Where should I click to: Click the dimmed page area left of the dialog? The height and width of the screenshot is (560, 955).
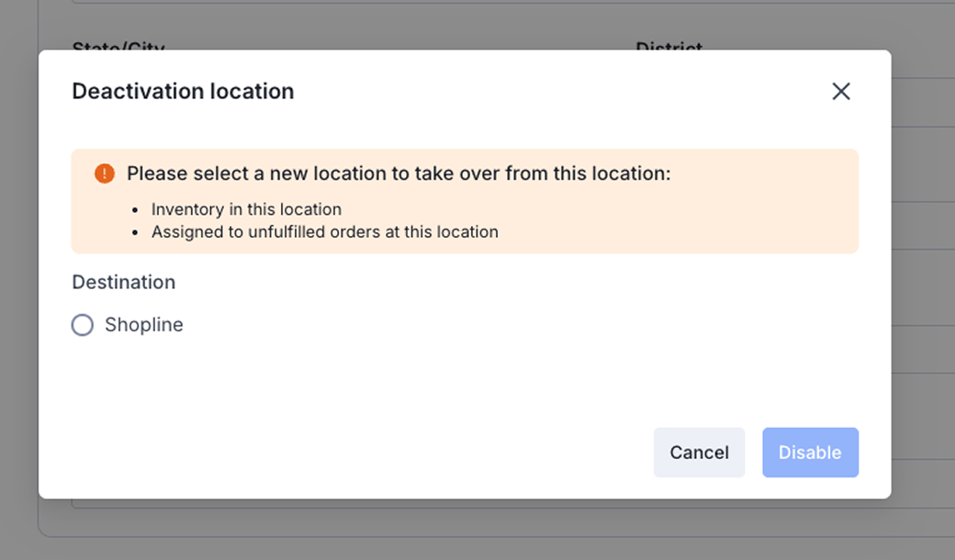click(x=18, y=275)
